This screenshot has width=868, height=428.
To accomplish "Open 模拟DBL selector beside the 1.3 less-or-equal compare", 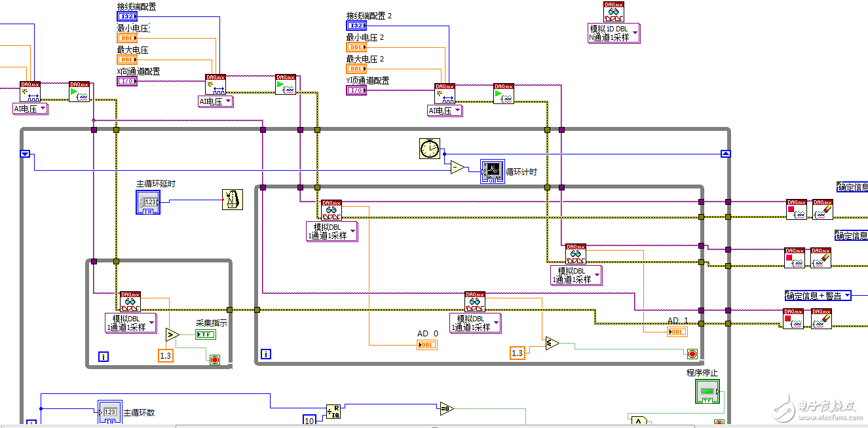I will (x=476, y=323).
